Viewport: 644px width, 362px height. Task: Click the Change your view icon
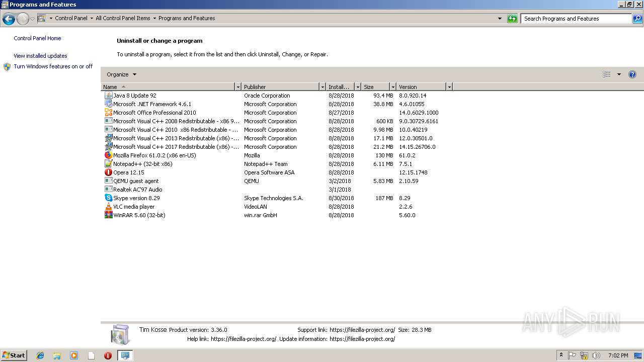(607, 74)
